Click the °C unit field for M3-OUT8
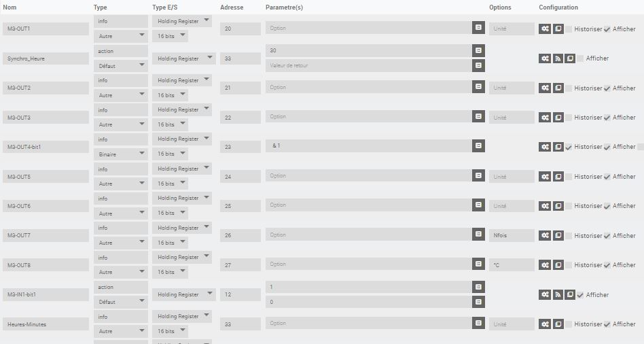Viewport: 644px width, 344px height. tap(512, 265)
